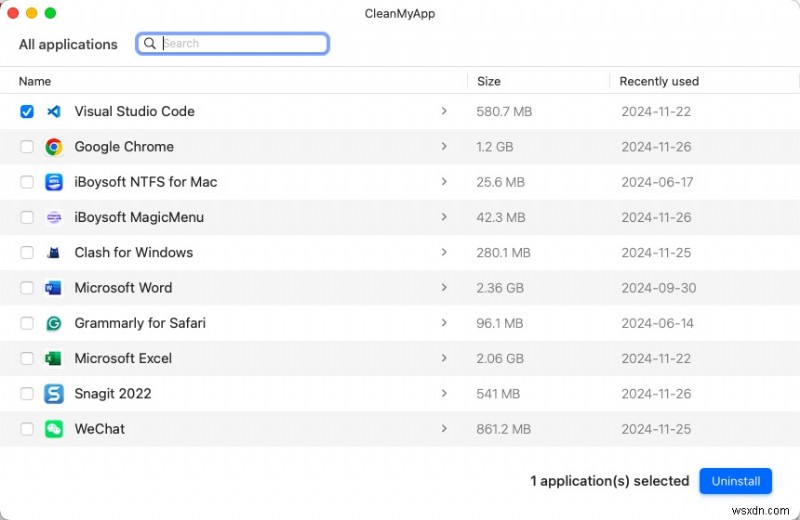The image size is (800, 520).
Task: Click the Google Chrome name text
Action: pos(124,147)
